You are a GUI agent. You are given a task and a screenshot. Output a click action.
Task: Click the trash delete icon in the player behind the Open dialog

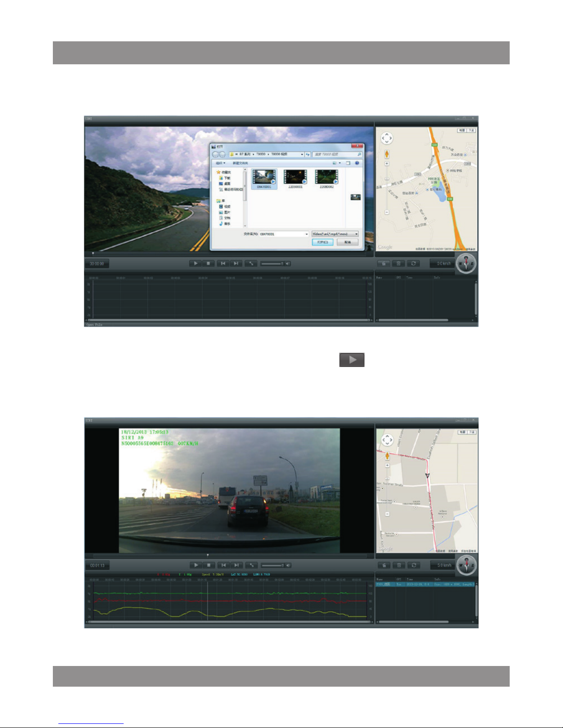pyautogui.click(x=398, y=264)
